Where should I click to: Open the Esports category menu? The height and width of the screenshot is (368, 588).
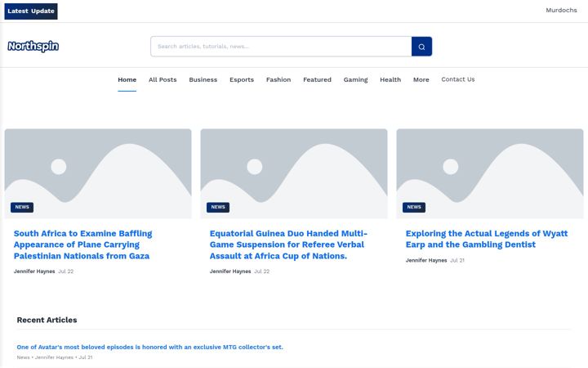coord(242,79)
